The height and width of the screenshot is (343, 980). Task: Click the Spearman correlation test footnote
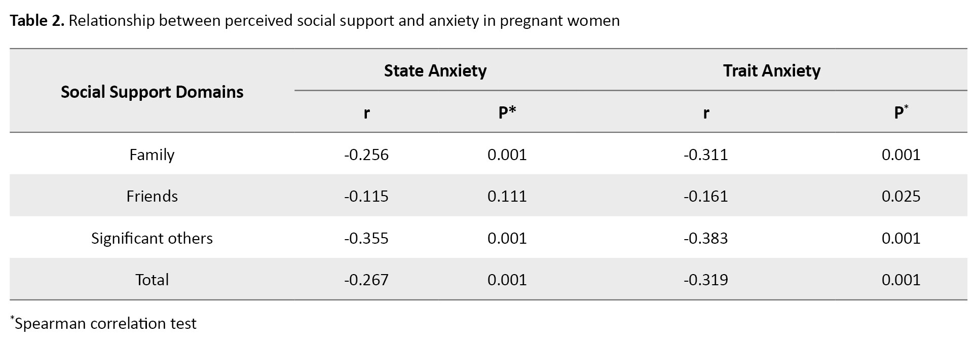click(104, 323)
